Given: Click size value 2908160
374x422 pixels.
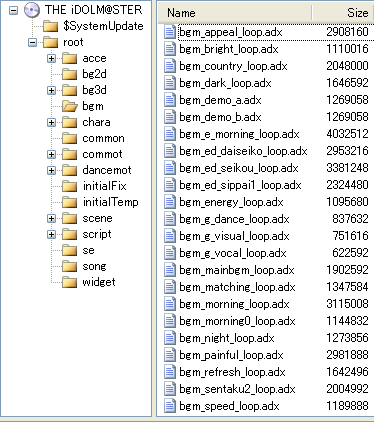Looking at the screenshot, I should [x=347, y=32].
